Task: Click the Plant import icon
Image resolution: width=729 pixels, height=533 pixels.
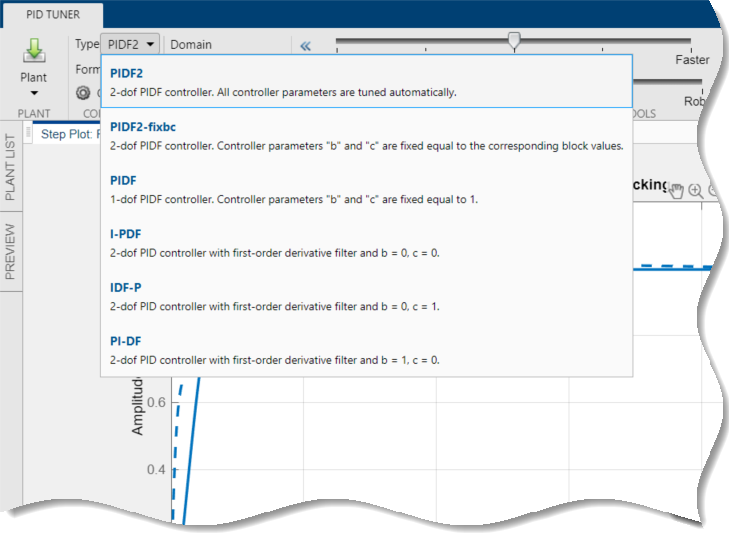Action: point(34,51)
